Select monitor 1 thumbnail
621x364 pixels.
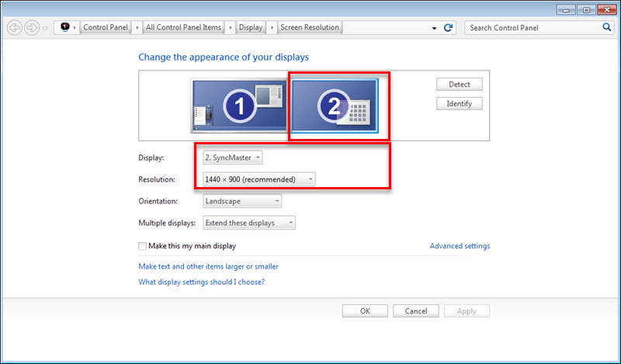(x=239, y=106)
